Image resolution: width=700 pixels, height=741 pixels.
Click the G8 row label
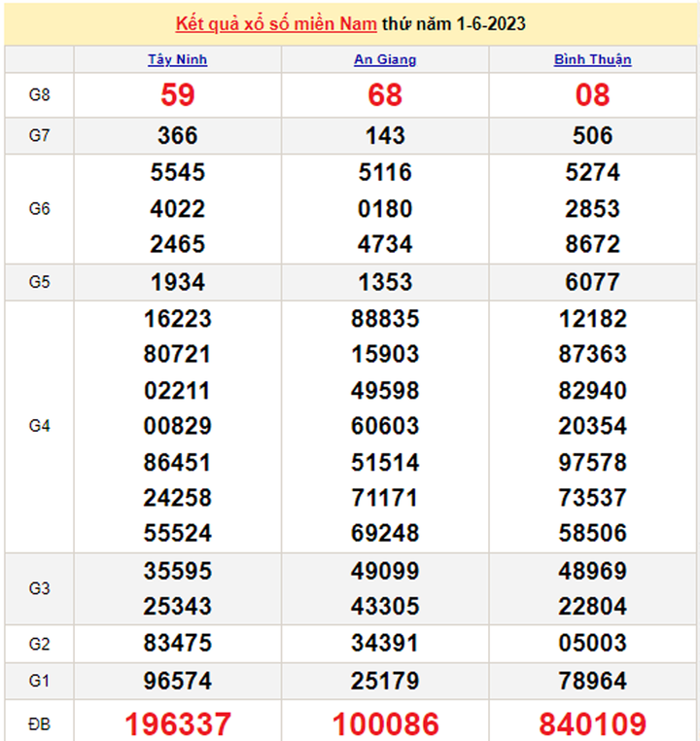tap(39, 94)
